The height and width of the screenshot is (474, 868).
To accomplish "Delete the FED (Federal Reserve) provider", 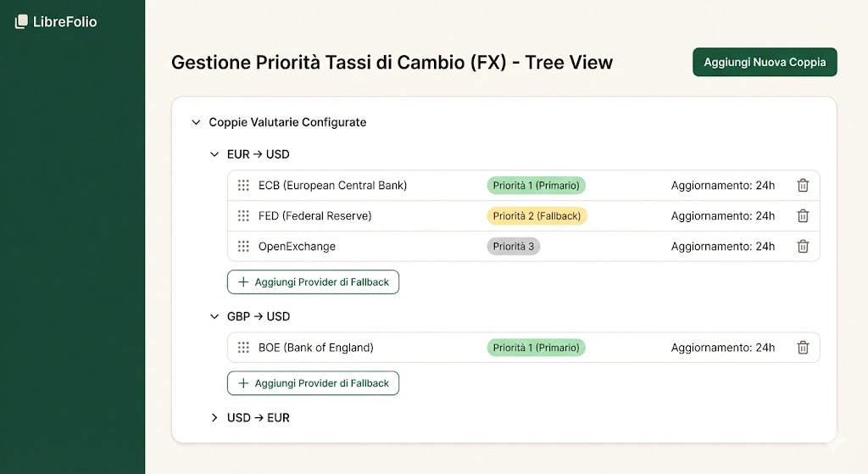I will [803, 216].
